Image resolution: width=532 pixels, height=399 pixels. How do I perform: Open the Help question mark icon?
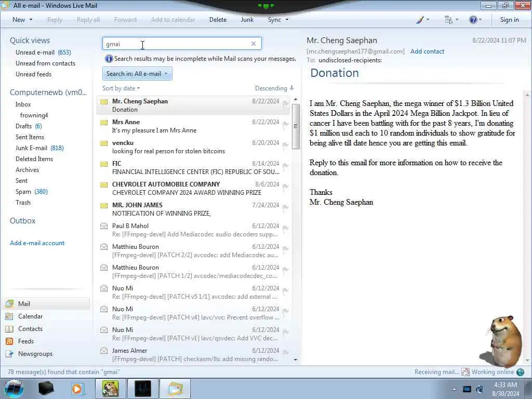[475, 20]
